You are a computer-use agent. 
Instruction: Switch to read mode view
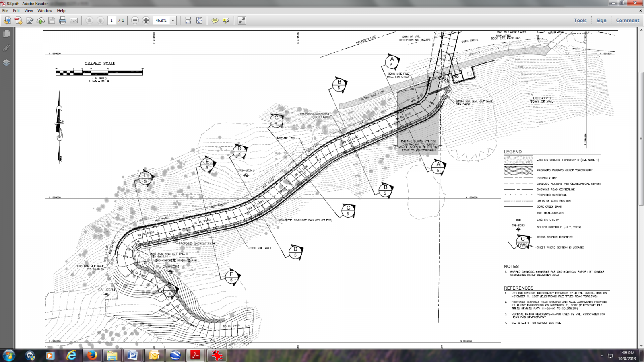[x=242, y=21]
